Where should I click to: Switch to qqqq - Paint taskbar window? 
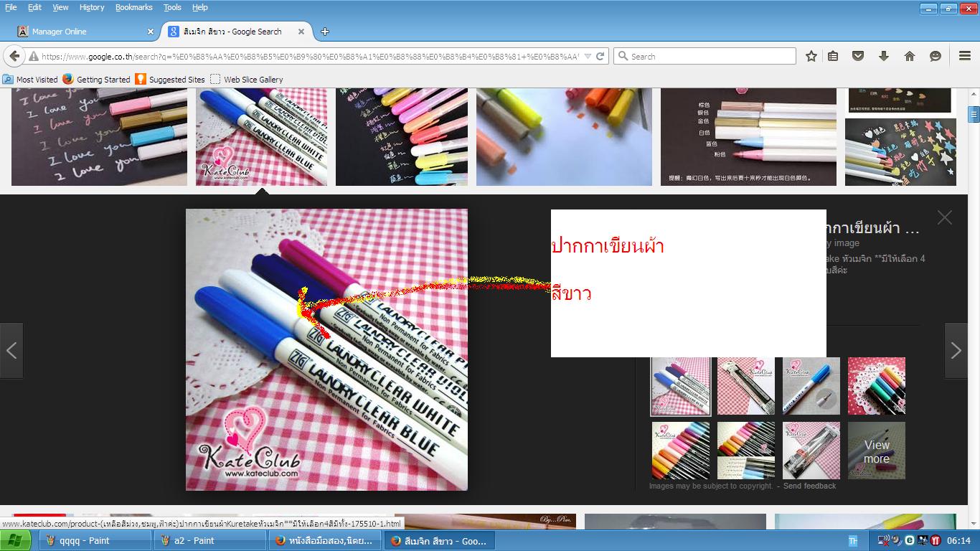(95, 541)
